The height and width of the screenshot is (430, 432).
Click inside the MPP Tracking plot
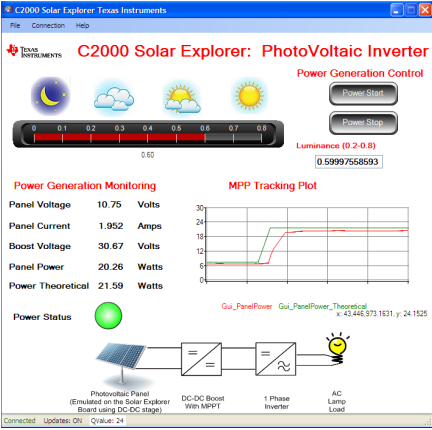307,245
